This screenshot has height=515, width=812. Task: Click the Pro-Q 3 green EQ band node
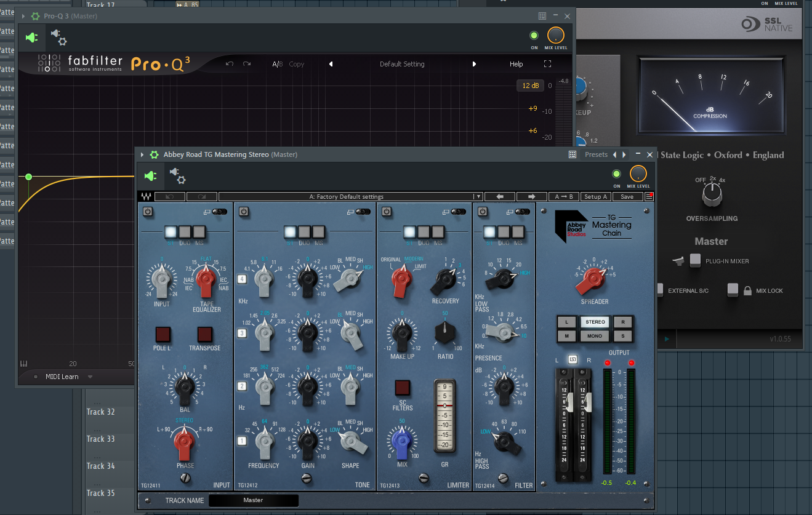click(x=28, y=177)
